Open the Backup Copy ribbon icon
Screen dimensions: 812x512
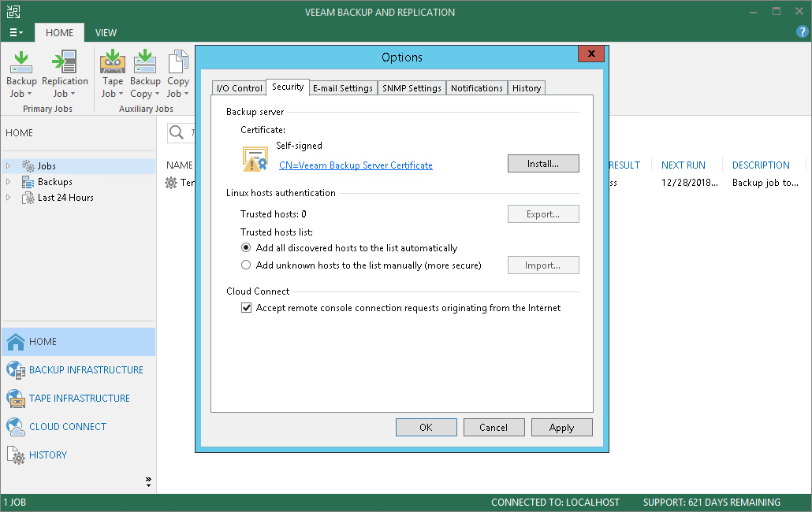tap(145, 62)
